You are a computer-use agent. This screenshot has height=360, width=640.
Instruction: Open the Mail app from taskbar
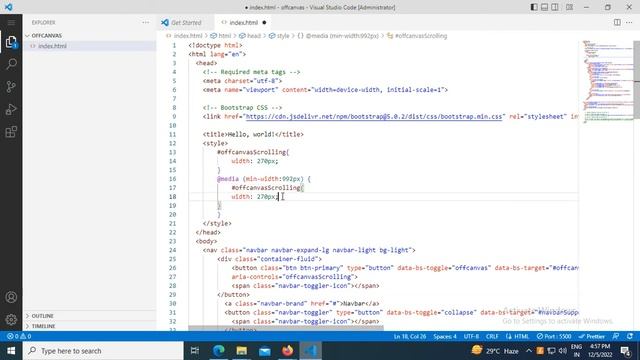tap(264, 351)
